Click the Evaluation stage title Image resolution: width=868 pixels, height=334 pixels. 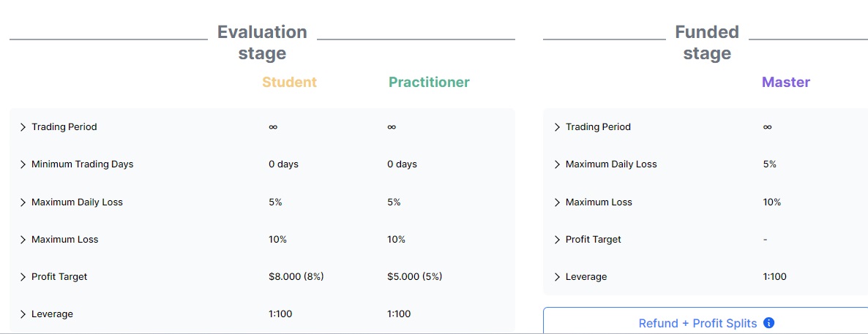(x=262, y=42)
